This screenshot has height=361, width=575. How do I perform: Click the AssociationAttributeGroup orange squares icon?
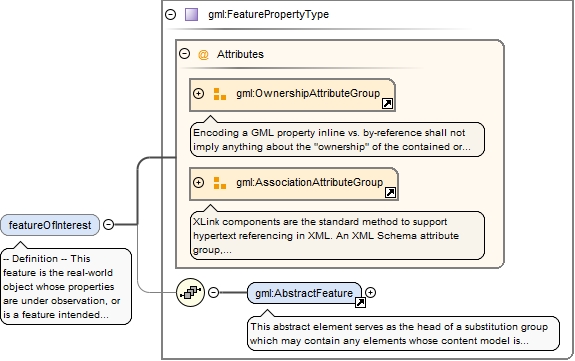(220, 183)
